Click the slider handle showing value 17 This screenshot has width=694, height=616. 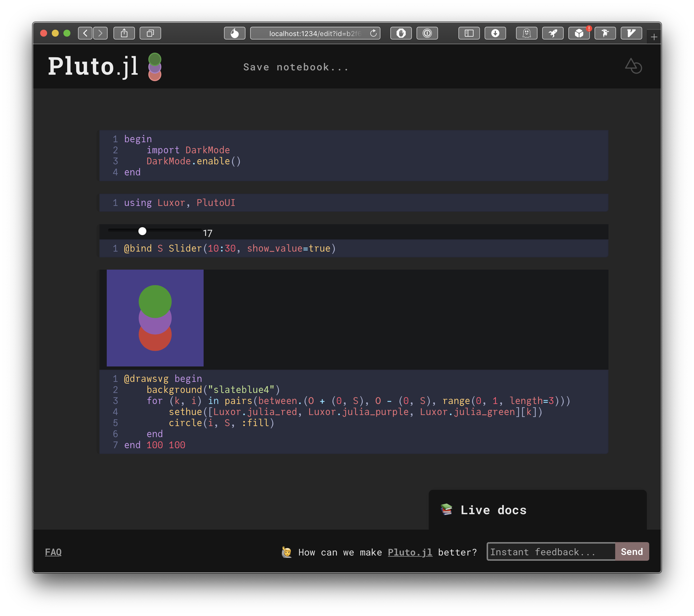coord(142,231)
